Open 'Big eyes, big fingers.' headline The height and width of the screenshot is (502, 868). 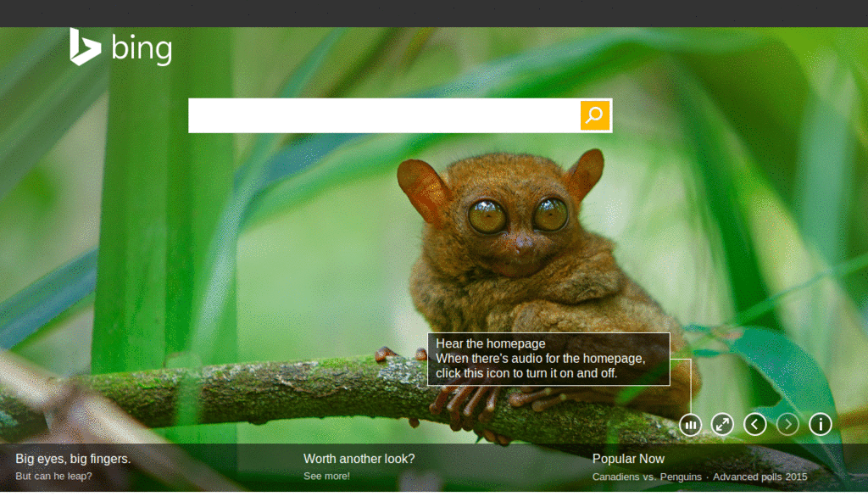pyautogui.click(x=73, y=459)
